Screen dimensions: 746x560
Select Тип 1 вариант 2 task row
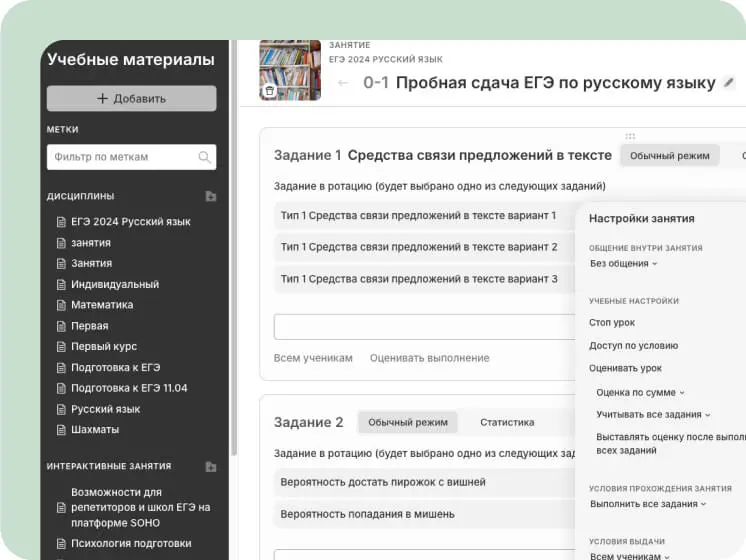(424, 247)
